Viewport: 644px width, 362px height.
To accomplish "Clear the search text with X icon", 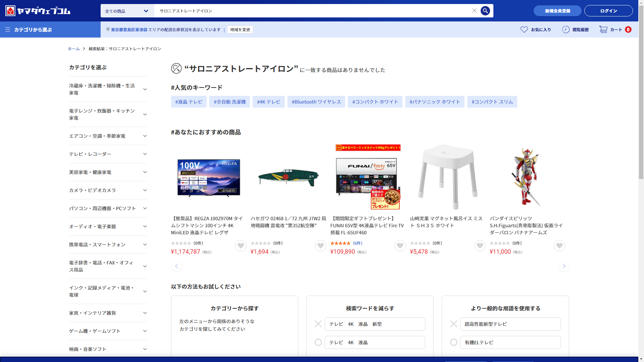I will [474, 11].
